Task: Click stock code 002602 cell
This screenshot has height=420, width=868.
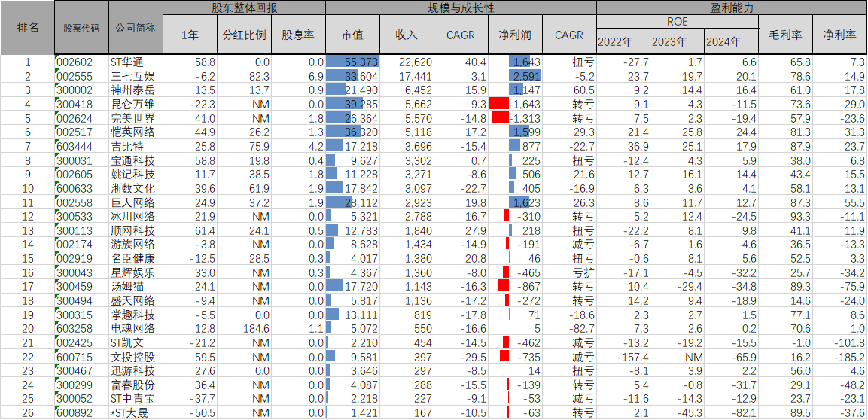Action: [81, 62]
